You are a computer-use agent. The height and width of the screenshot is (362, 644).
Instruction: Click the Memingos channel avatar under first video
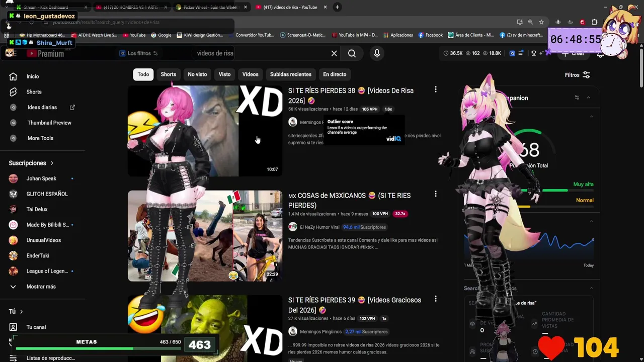292,122
